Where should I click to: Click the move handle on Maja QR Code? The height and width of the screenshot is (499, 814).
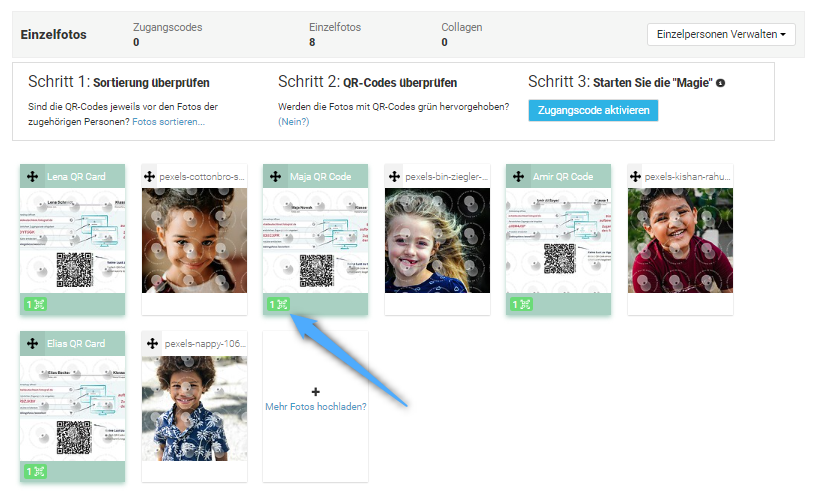coord(275,177)
